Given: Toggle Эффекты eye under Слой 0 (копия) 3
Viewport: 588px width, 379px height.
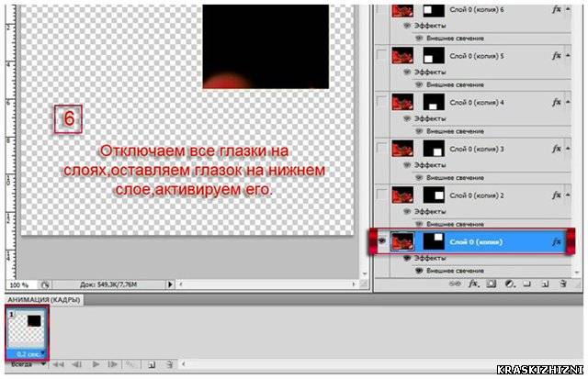Looking at the screenshot, I should 407,165.
